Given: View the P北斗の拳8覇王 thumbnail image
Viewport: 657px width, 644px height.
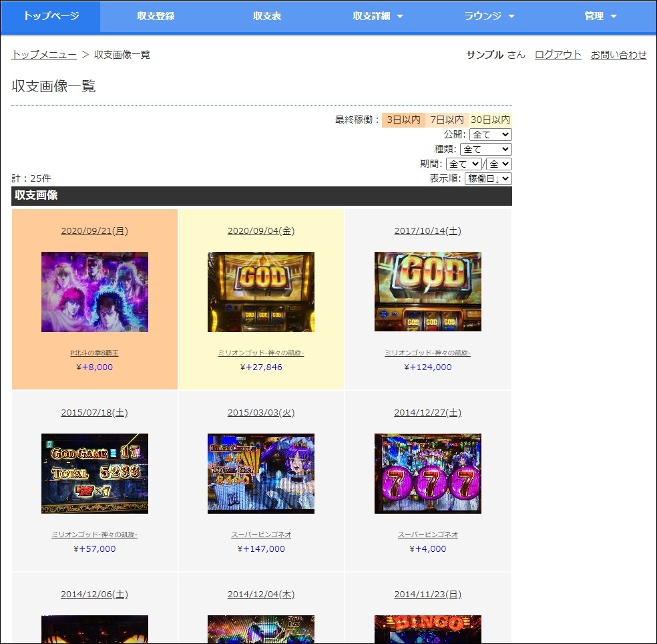Looking at the screenshot, I should 95,292.
